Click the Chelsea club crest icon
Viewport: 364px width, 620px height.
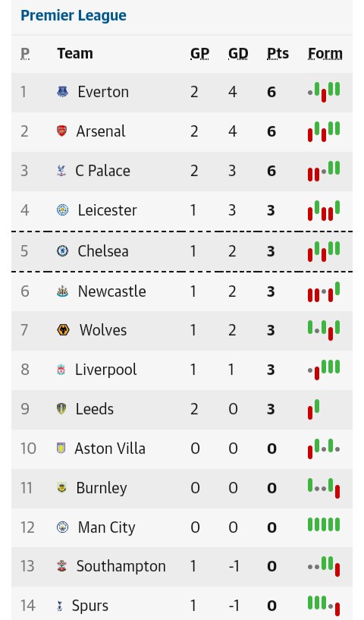[x=62, y=250]
